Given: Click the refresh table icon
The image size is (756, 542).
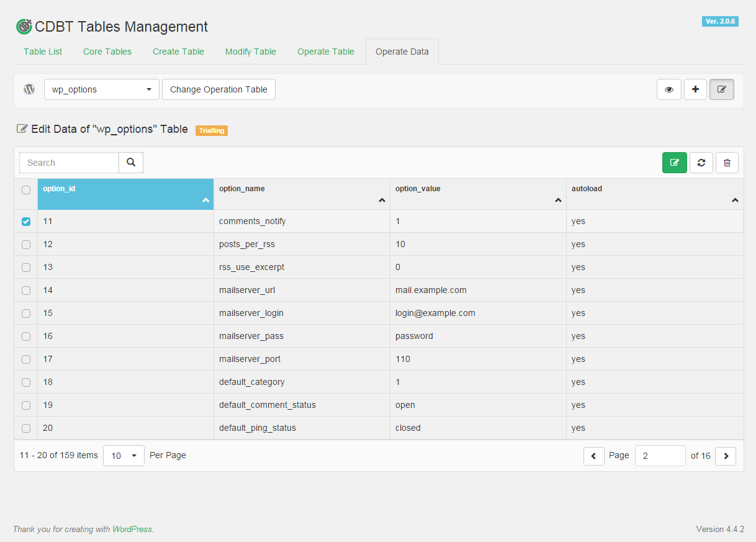Looking at the screenshot, I should pos(701,163).
